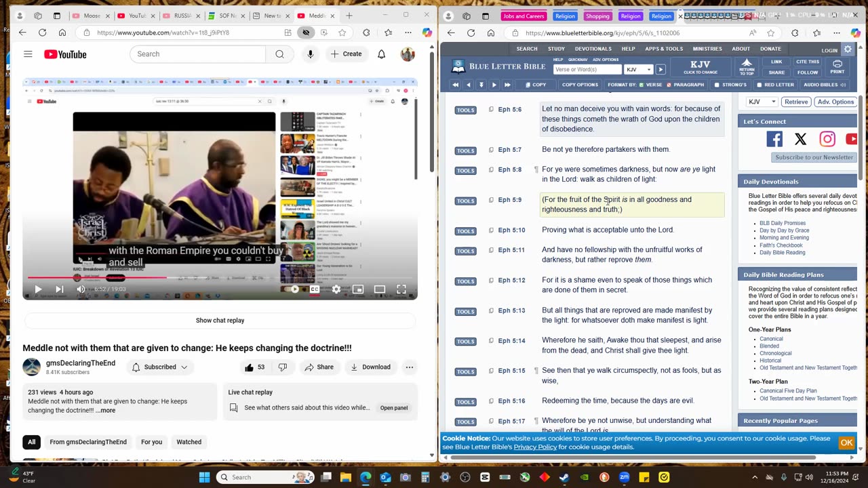
Task: Select the 'Watched' chip
Action: tap(189, 442)
